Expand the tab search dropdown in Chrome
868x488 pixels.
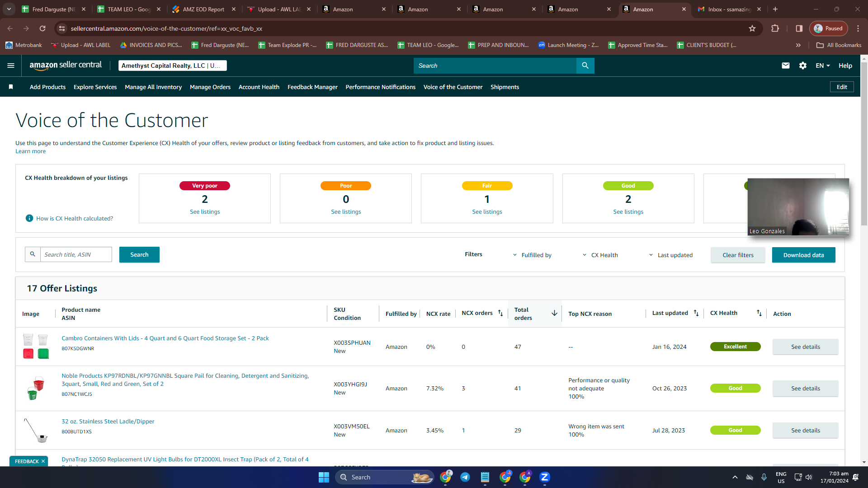point(9,9)
